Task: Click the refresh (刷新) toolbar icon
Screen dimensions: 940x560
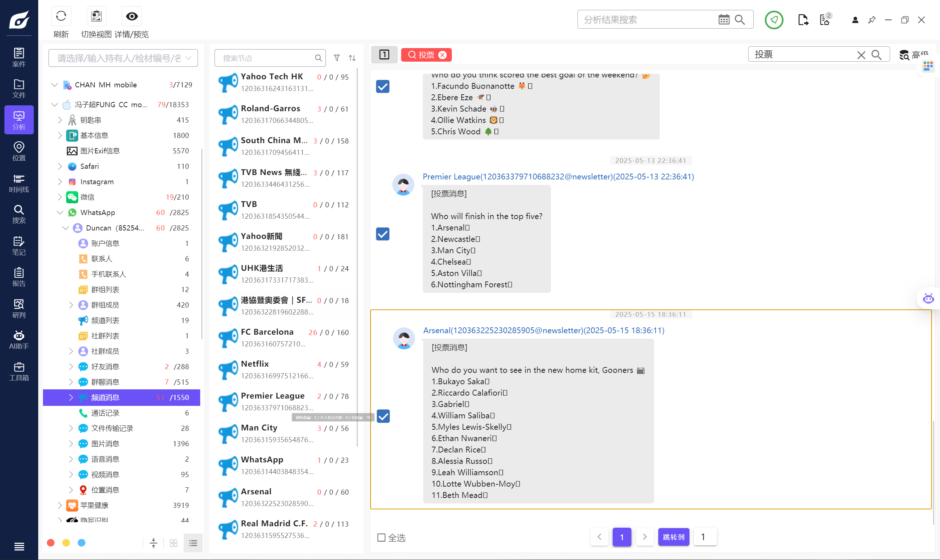Action: pyautogui.click(x=61, y=16)
